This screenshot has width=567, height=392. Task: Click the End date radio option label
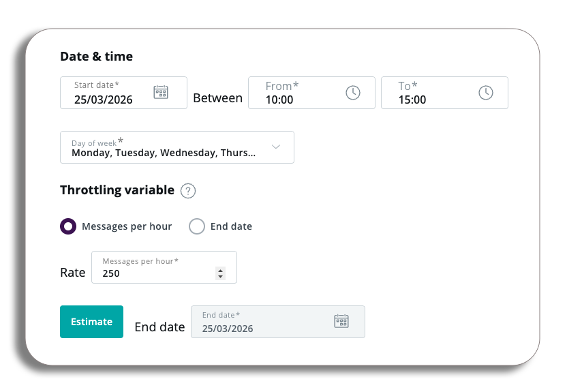[232, 226]
